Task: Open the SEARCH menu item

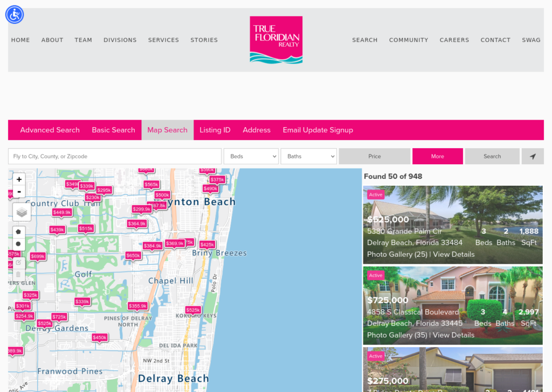Action: click(365, 40)
